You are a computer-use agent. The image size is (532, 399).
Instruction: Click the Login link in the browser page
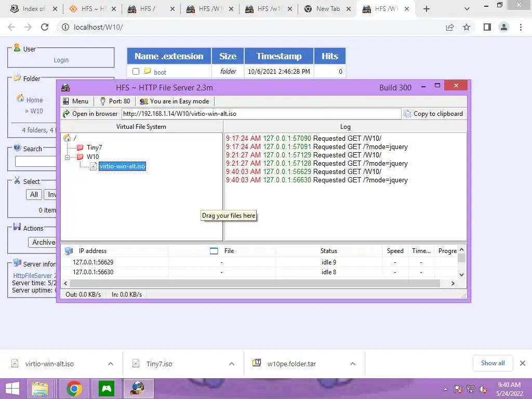[61, 60]
